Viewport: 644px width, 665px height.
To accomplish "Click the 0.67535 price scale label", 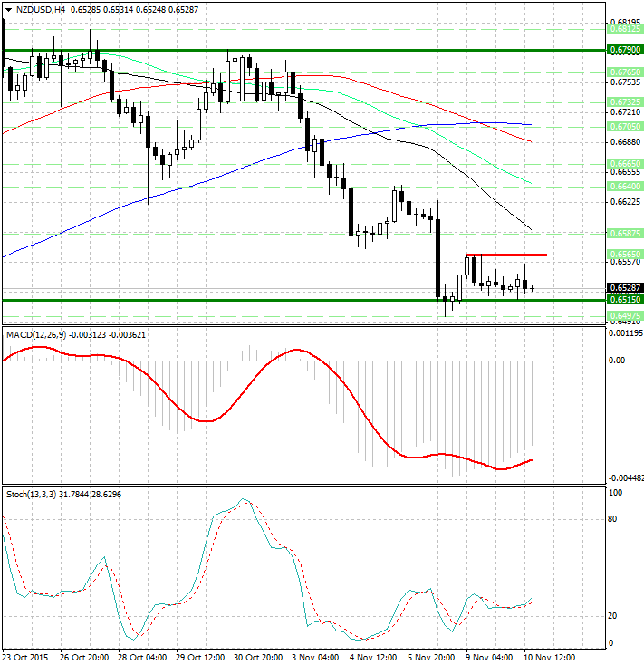I will (x=625, y=82).
